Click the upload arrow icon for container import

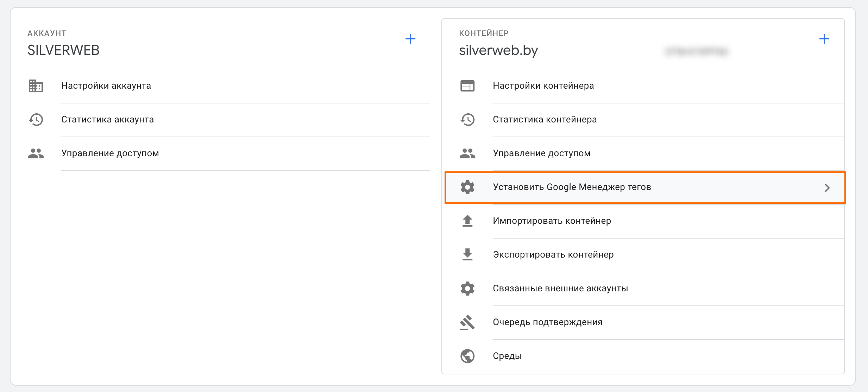467,221
